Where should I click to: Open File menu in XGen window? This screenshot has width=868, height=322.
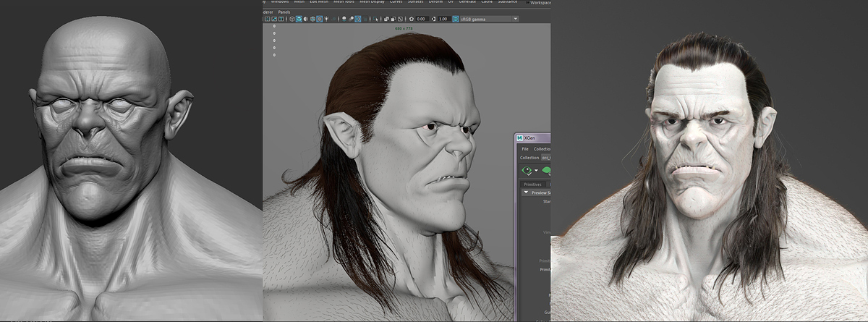[525, 148]
